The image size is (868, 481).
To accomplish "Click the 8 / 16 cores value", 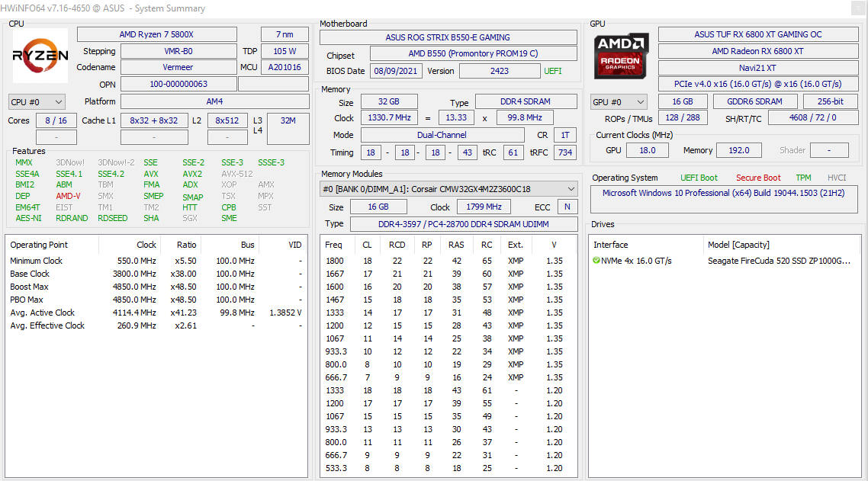I will [56, 120].
